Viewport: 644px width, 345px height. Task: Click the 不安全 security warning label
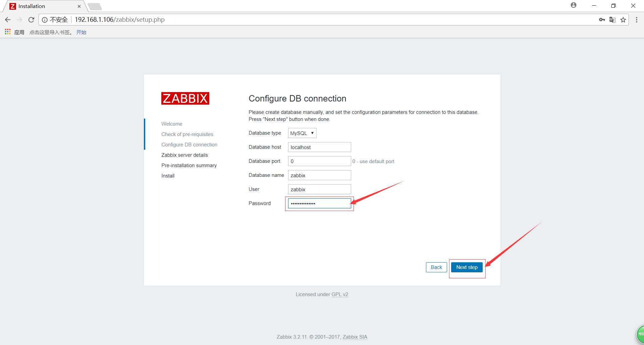59,20
